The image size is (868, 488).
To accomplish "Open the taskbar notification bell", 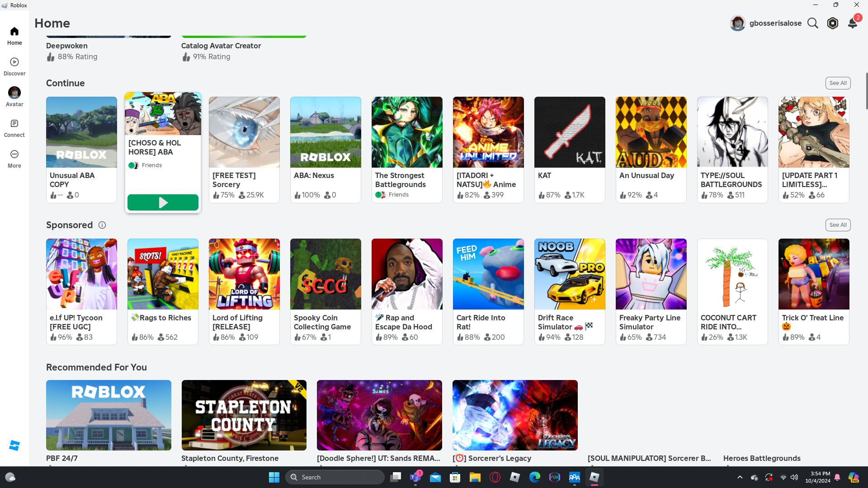I will click(x=837, y=477).
